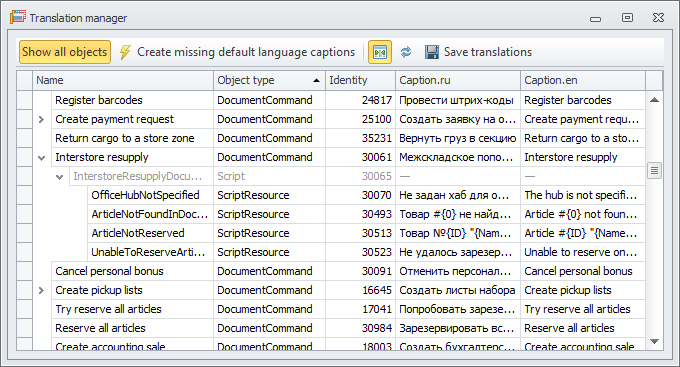680x367 pixels.
Task: Expand the Create payment request row
Action: (41, 119)
